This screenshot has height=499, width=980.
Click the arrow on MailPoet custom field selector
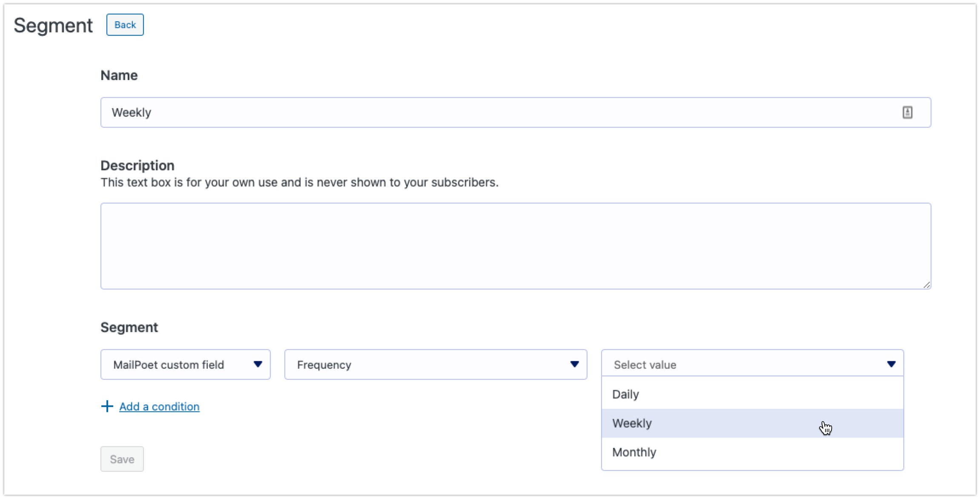pyautogui.click(x=258, y=364)
